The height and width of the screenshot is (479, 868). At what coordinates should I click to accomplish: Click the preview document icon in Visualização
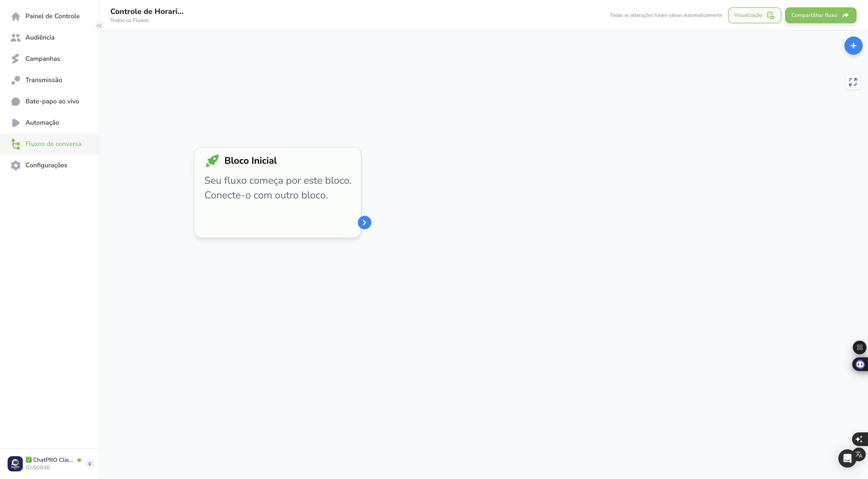click(x=770, y=15)
